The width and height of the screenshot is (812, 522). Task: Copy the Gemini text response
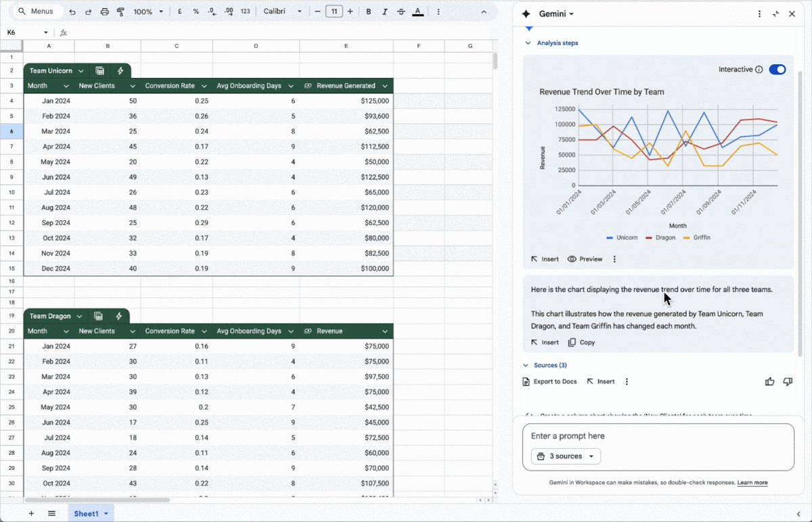pos(581,343)
